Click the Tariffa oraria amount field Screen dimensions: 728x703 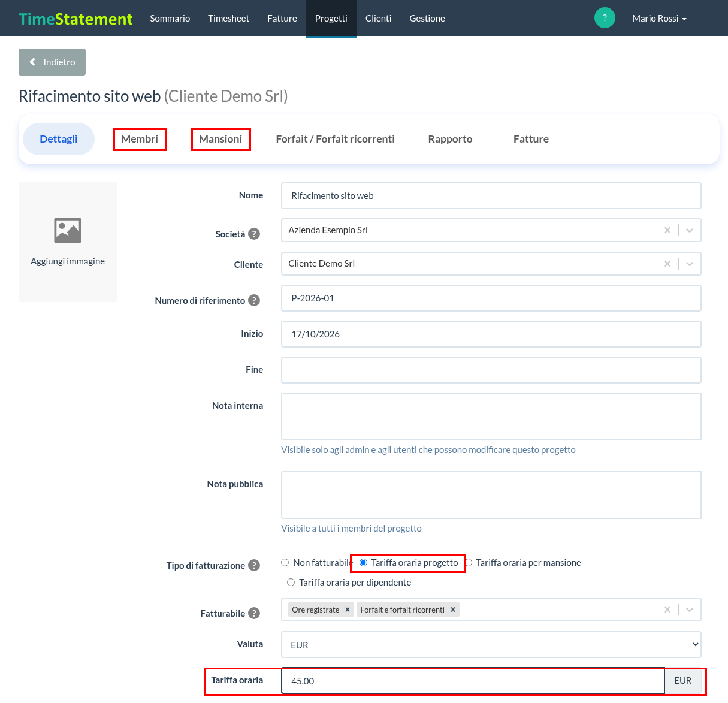[x=473, y=681]
